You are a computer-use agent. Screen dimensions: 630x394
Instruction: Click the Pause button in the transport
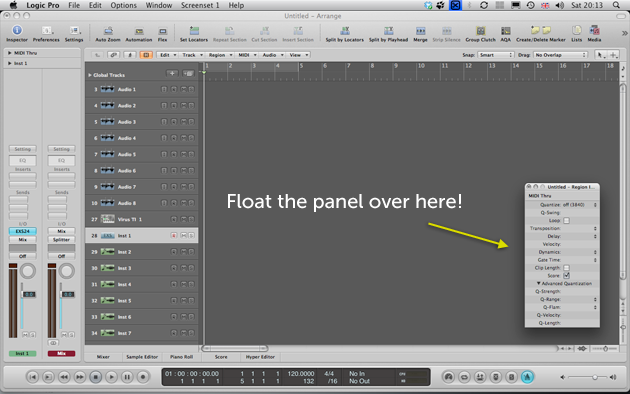pyautogui.click(x=127, y=377)
